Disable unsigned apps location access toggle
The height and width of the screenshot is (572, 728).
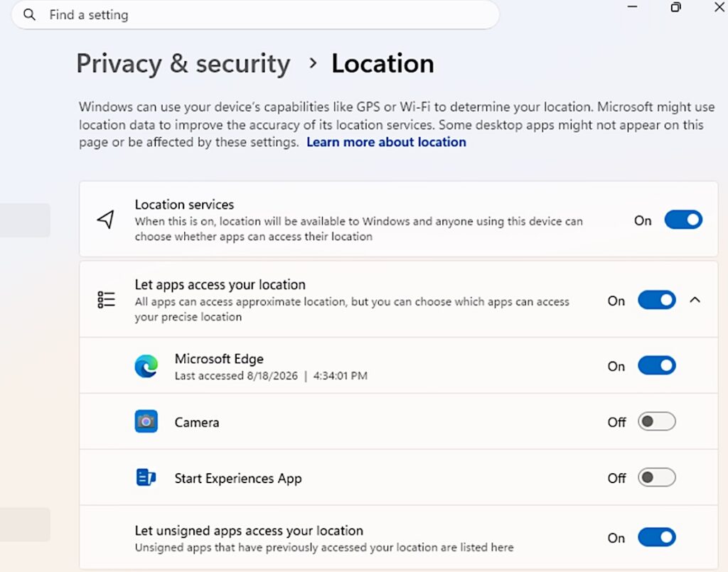pos(656,537)
